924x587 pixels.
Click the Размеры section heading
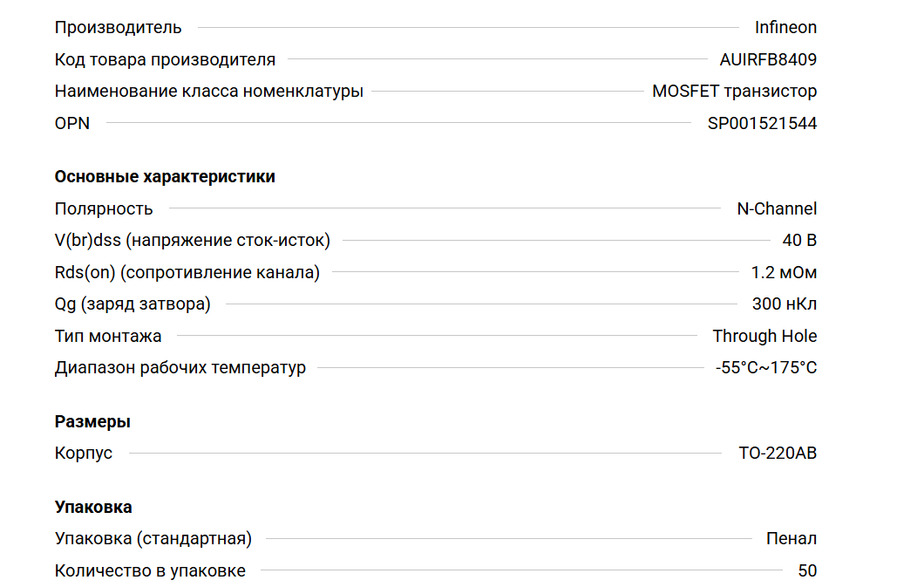(92, 421)
